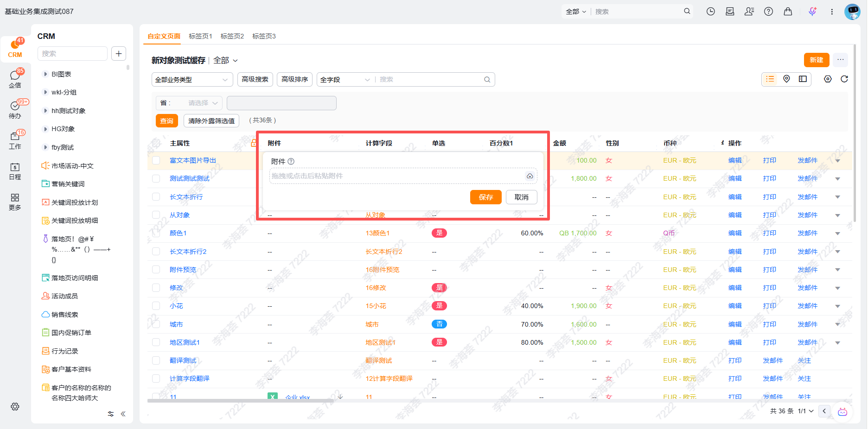Open the 全部 view selector beside title

point(225,61)
